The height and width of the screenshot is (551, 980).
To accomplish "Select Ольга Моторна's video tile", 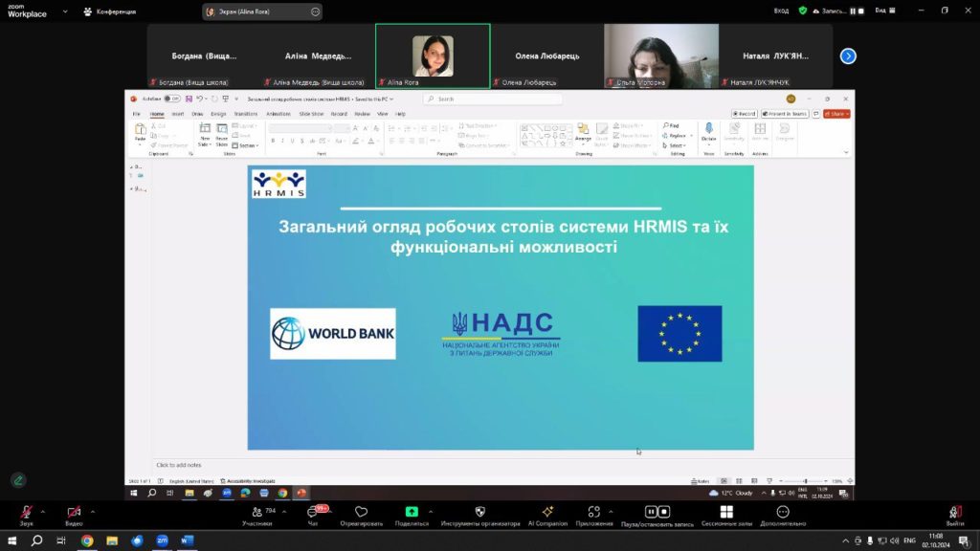I will point(661,56).
